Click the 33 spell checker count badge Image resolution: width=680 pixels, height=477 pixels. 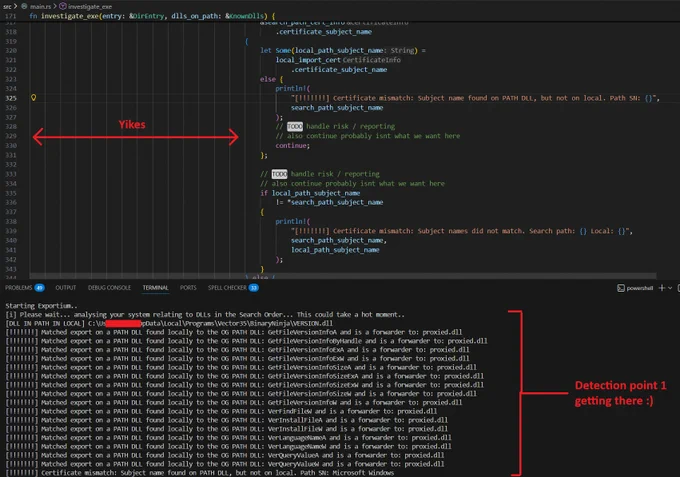coord(254,288)
